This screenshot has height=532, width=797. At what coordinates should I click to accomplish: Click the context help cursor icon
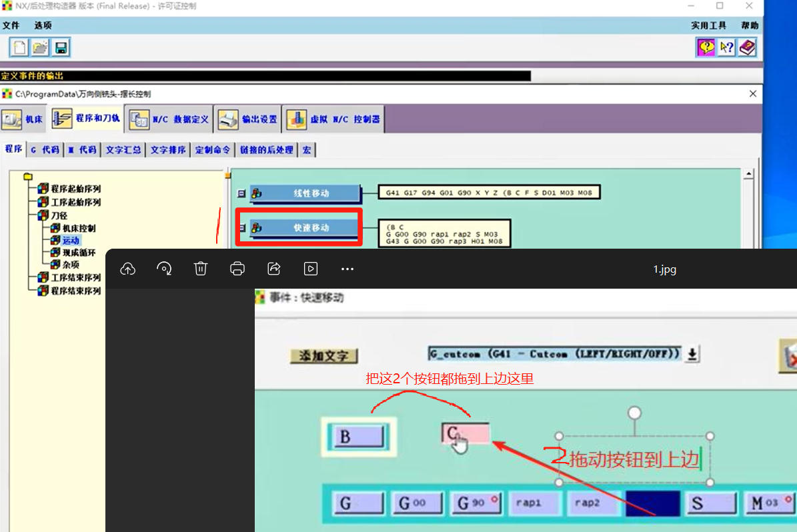click(726, 48)
